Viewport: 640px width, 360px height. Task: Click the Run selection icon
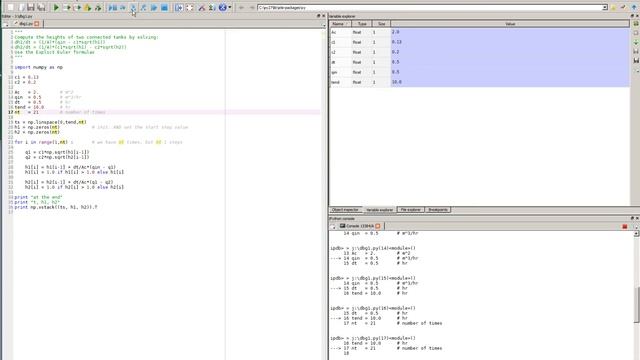tap(87, 7)
